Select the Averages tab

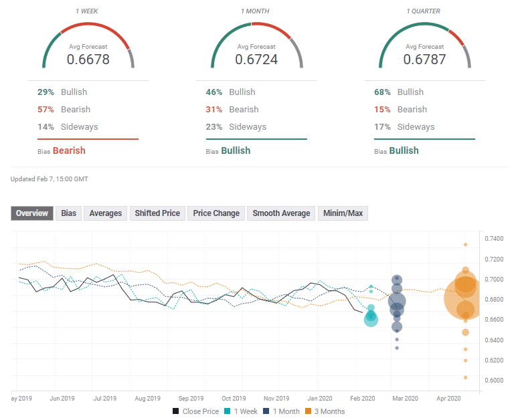(x=106, y=213)
